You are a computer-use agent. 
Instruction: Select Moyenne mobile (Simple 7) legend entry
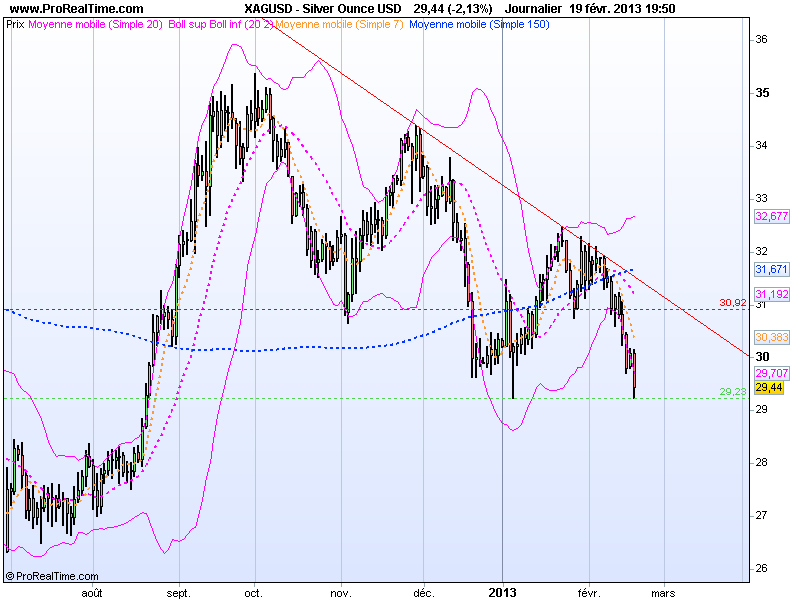click(339, 24)
